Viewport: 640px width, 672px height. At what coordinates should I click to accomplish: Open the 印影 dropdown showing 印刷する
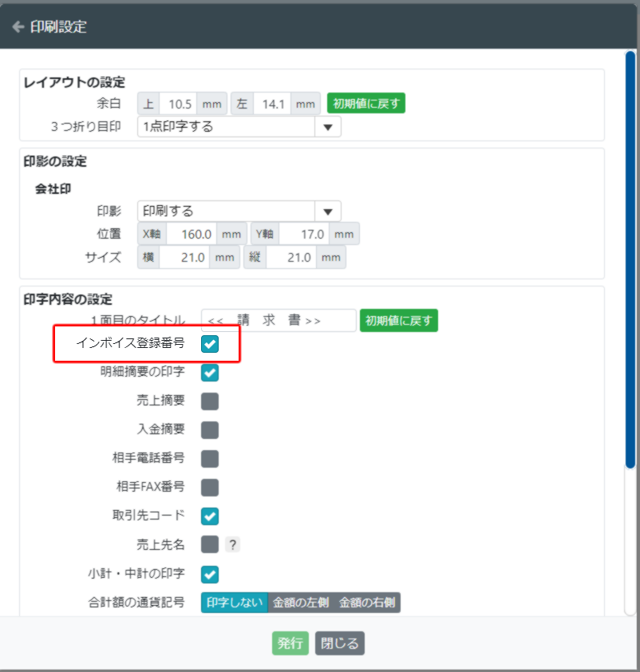[239, 211]
